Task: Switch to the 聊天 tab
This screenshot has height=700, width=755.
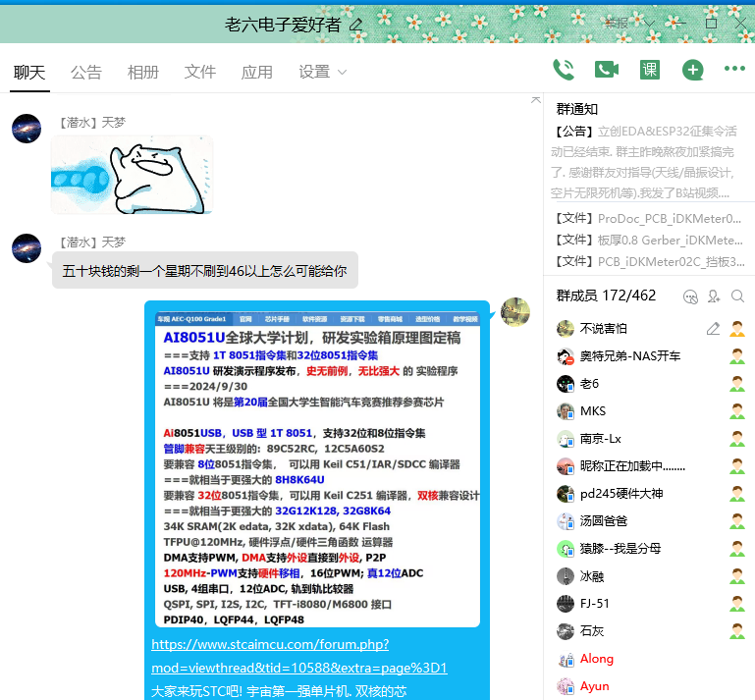Action: click(29, 73)
